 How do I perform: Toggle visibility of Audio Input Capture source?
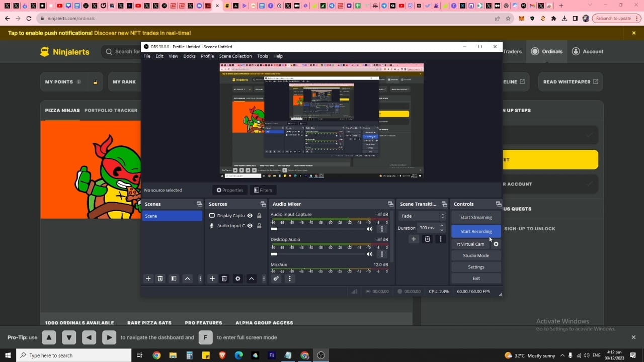(250, 226)
